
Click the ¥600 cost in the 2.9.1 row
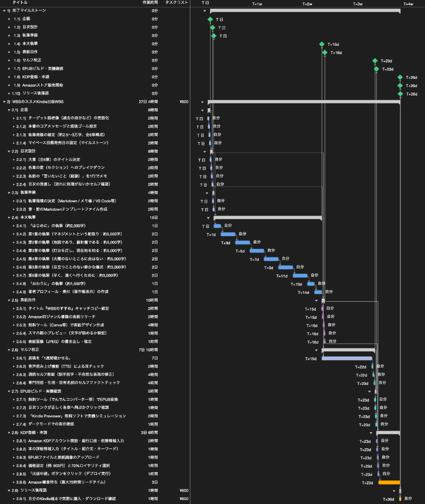(184, 499)
